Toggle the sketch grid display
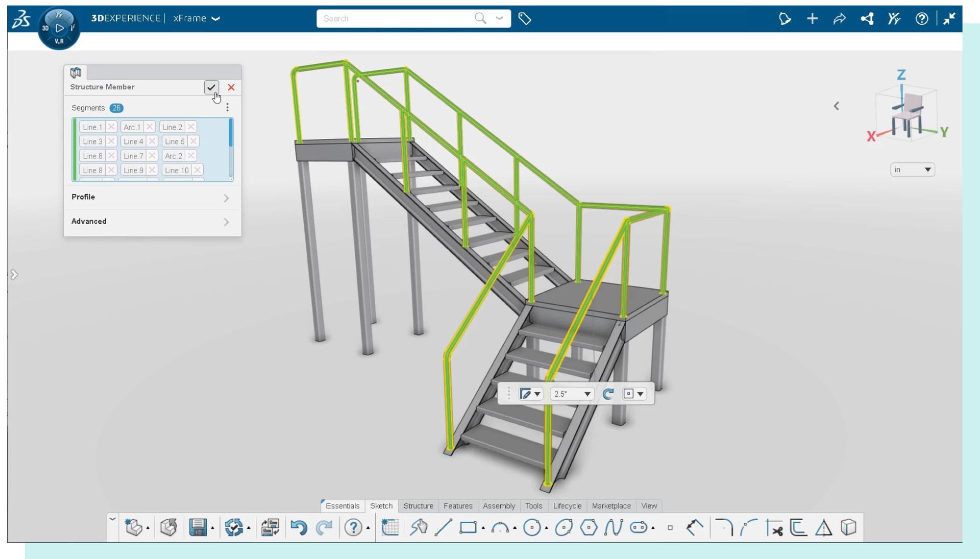Viewport: 980px width, 559px height. click(390, 528)
